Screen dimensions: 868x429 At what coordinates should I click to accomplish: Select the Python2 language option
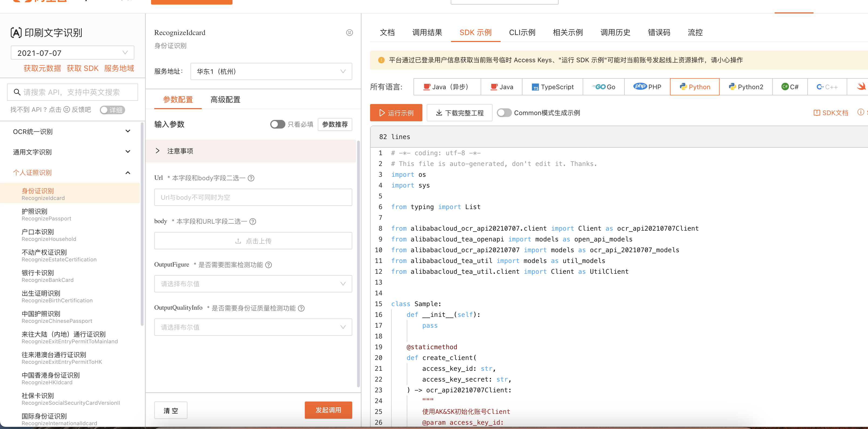click(746, 87)
